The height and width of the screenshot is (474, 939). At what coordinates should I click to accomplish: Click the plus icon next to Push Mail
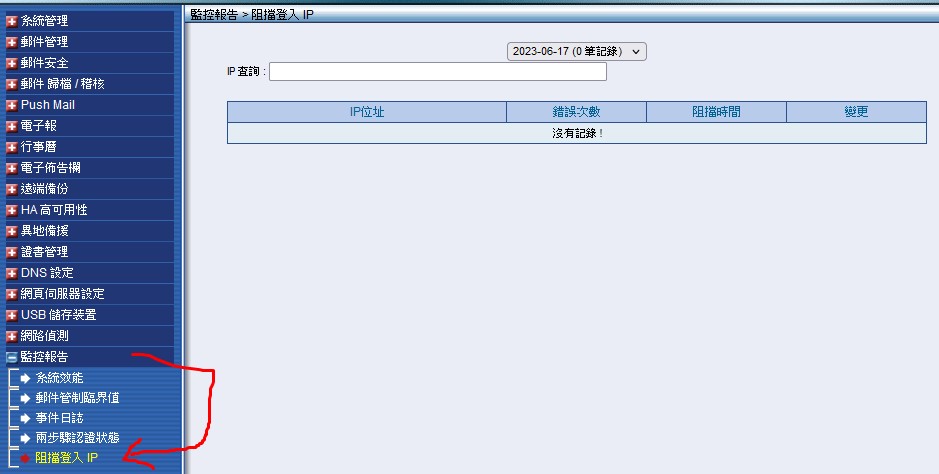(12, 105)
